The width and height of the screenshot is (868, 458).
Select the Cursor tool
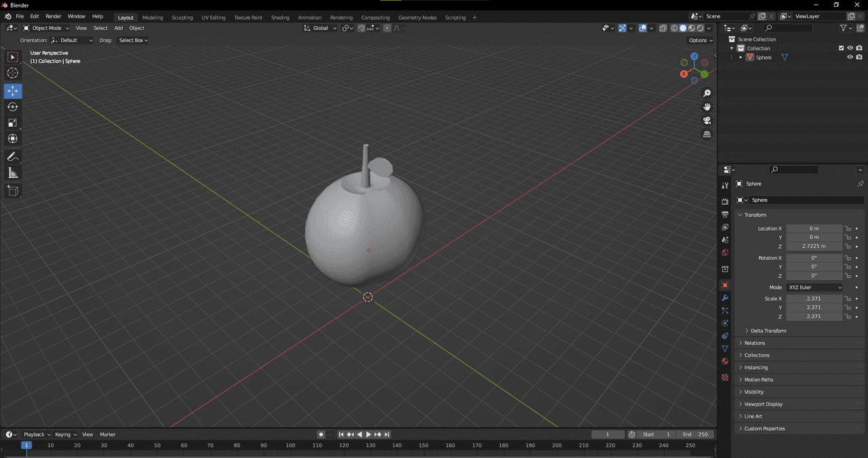13,73
